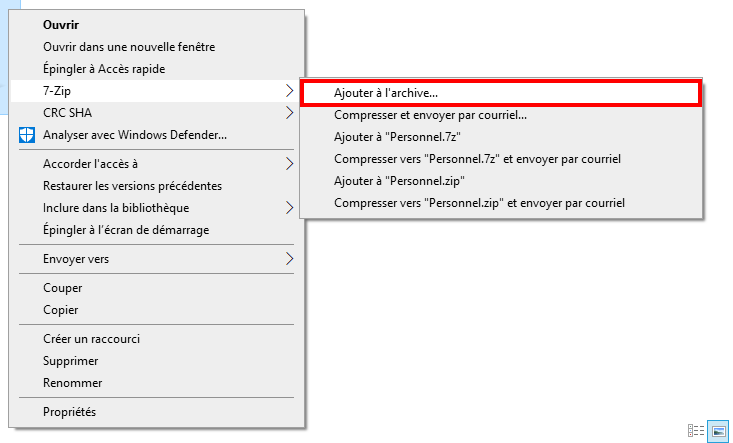733x443 pixels.
Task: Click the Windows Defender shield icon
Action: pos(27,135)
